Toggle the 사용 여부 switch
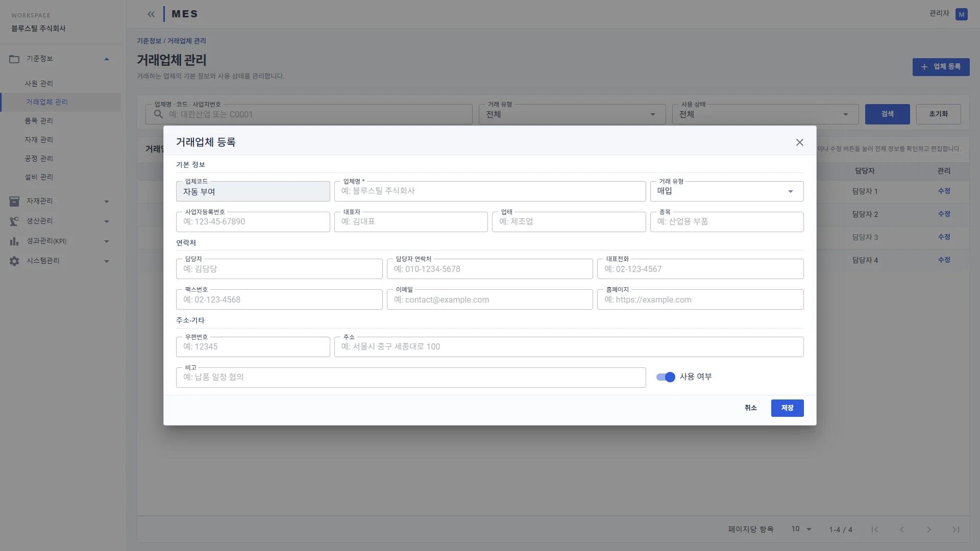This screenshot has height=551, width=980. (x=666, y=377)
